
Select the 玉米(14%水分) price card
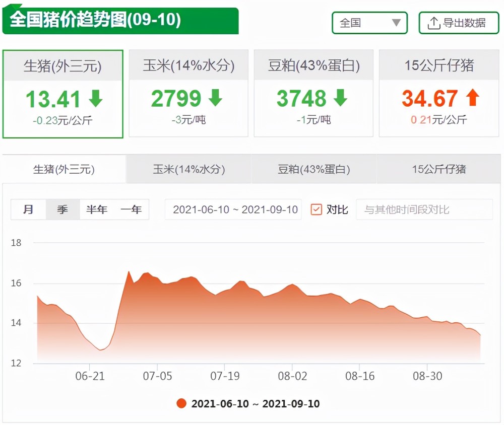tap(188, 94)
